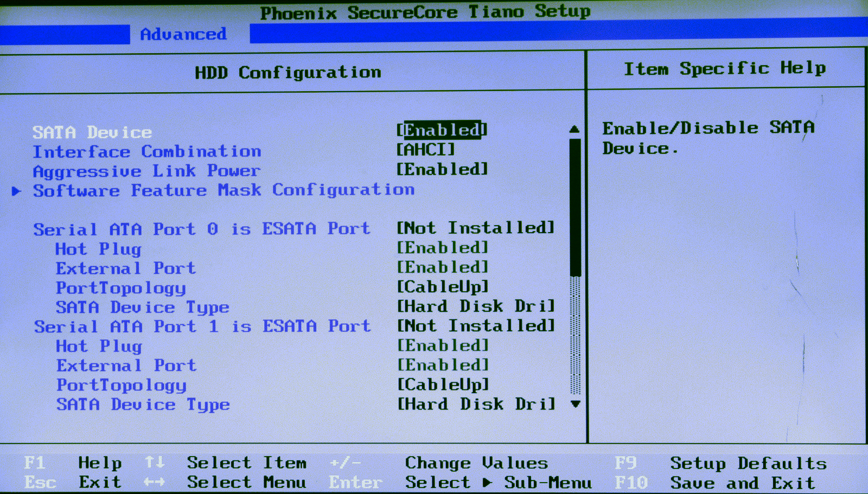Select SATA Device Type label under Port 0
The width and height of the screenshot is (868, 494).
click(143, 307)
